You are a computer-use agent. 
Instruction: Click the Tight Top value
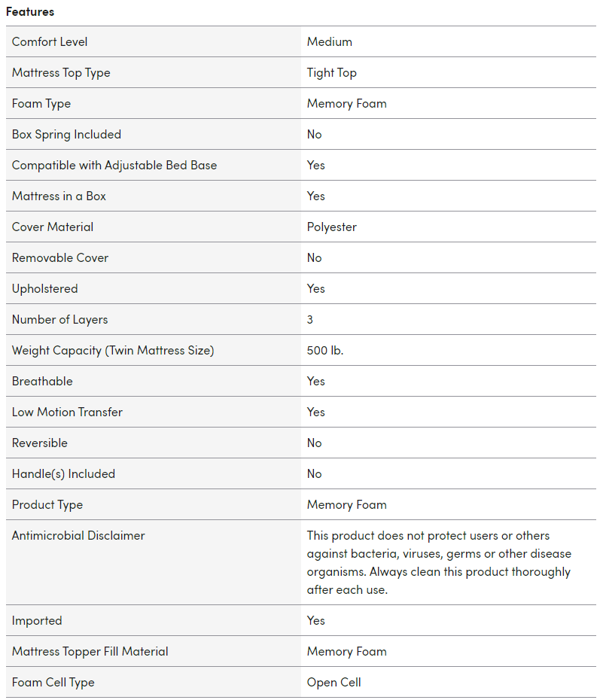(x=332, y=73)
